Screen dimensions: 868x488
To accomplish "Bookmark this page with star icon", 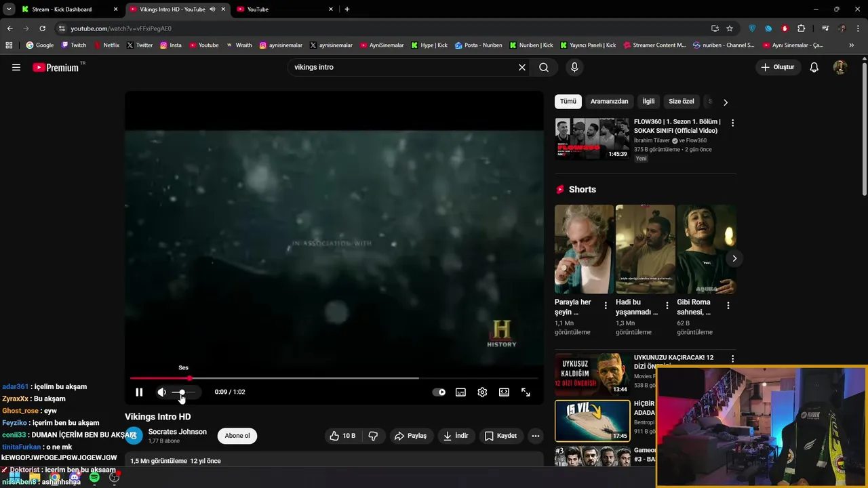I will point(730,28).
